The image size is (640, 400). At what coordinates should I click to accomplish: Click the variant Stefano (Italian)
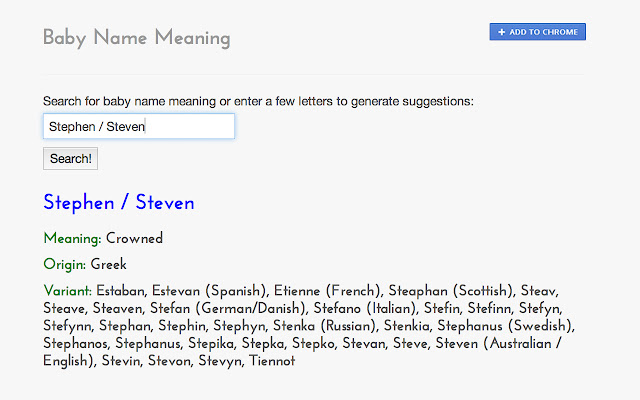pos(366,308)
